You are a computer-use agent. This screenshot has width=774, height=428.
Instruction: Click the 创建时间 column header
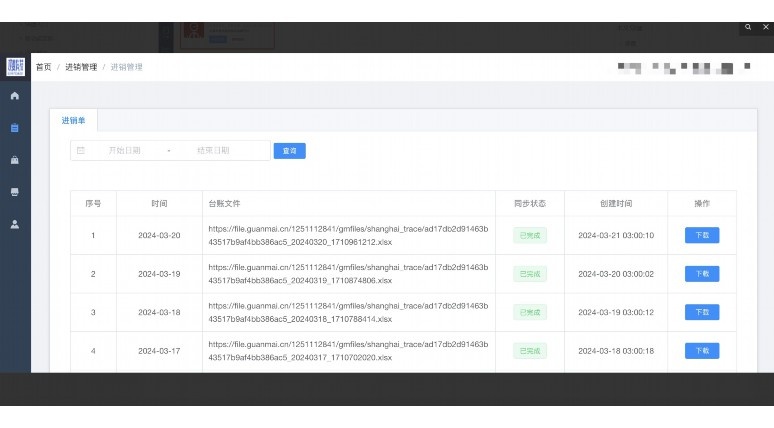pos(616,203)
